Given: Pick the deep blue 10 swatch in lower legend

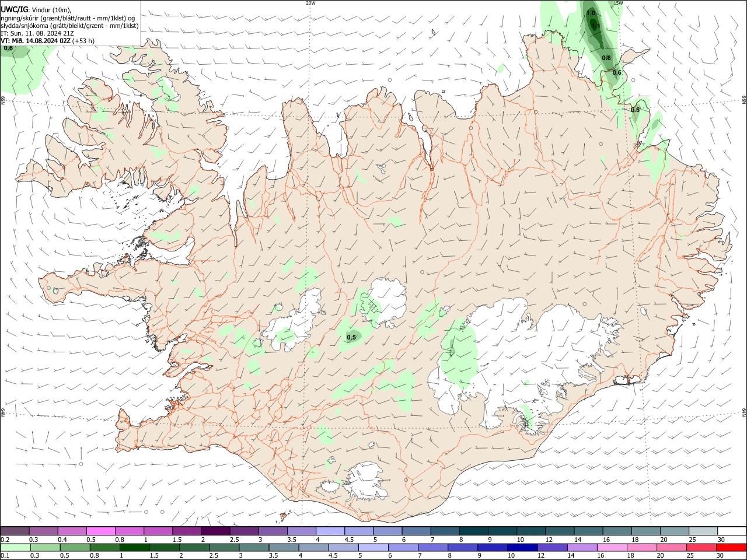Looking at the screenshot, I should click(522, 547).
